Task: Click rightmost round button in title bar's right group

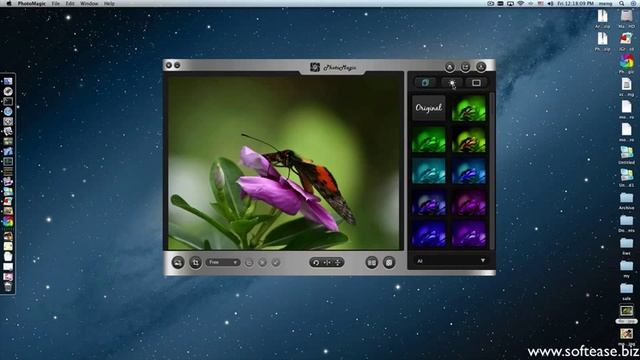Action: 481,67
